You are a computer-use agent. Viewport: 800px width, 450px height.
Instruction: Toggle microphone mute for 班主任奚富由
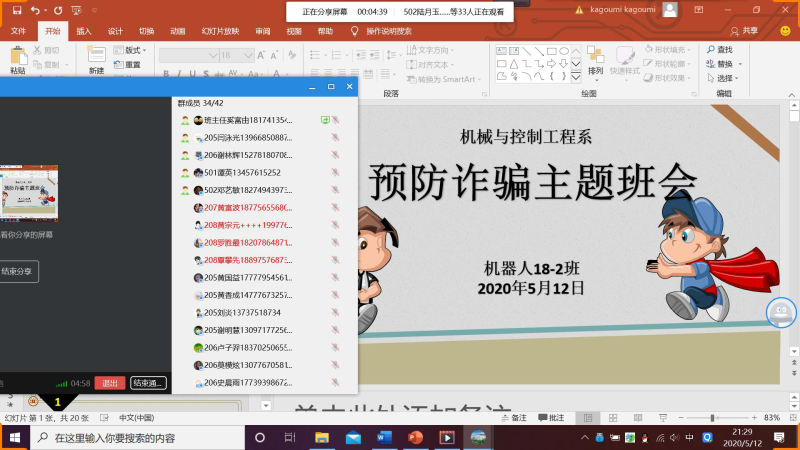click(x=336, y=119)
